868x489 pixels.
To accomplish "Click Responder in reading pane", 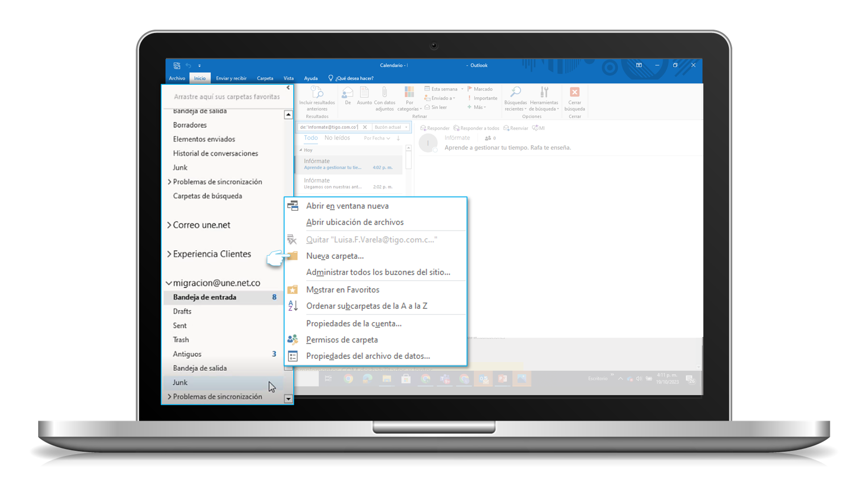I will (x=435, y=128).
